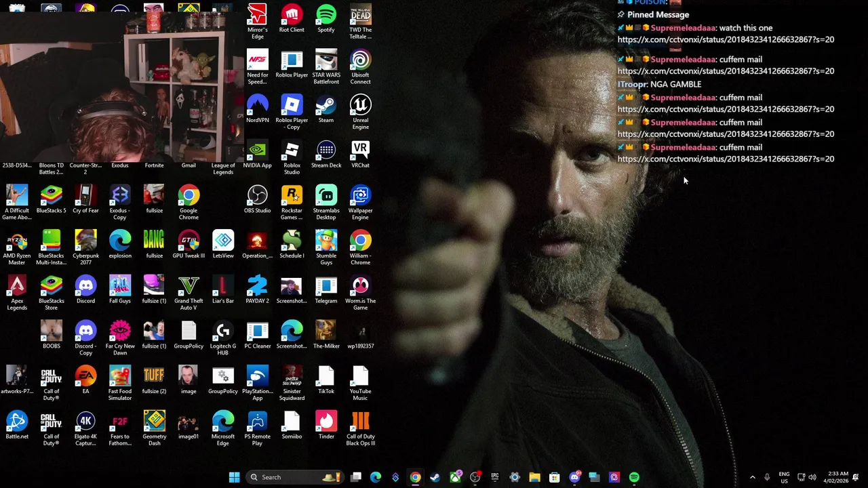Viewport: 868px width, 488px height.
Task: Select Call of Duty Black Ops III icon
Action: (x=360, y=428)
